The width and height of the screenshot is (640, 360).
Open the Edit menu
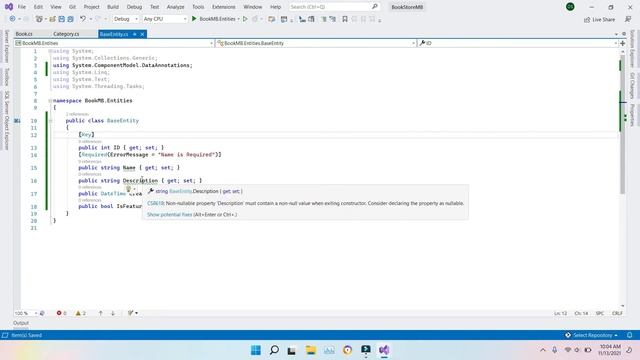point(38,7)
